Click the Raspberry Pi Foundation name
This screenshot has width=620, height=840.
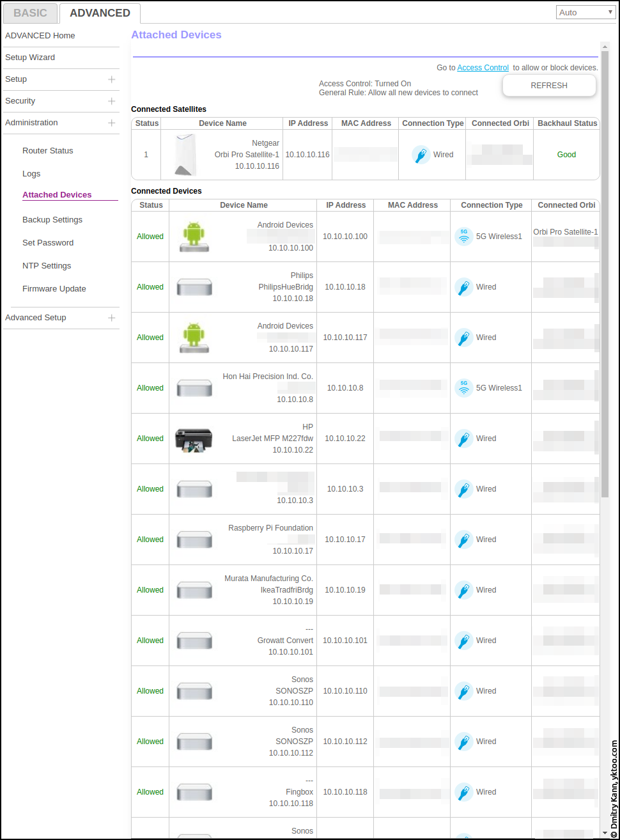[x=270, y=528]
